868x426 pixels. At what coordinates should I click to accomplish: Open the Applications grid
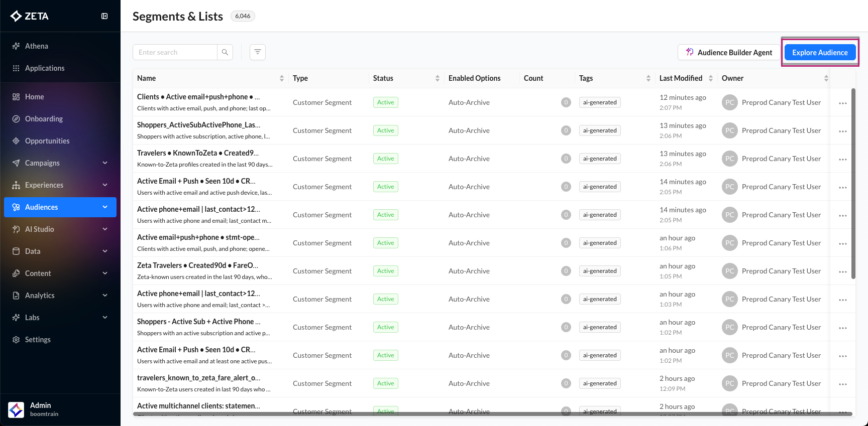tap(44, 68)
